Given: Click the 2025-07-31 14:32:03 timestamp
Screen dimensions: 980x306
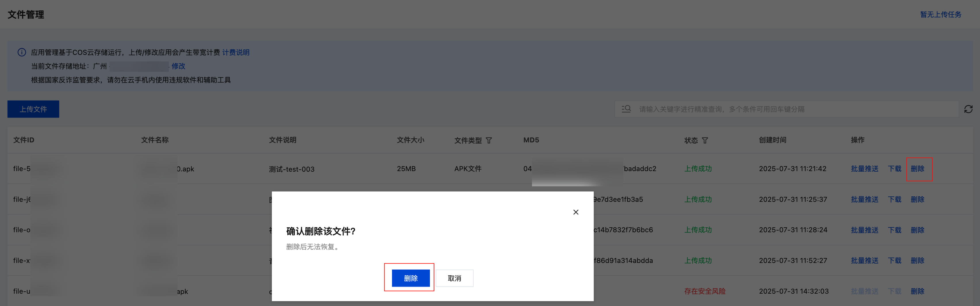Looking at the screenshot, I should coord(793,291).
